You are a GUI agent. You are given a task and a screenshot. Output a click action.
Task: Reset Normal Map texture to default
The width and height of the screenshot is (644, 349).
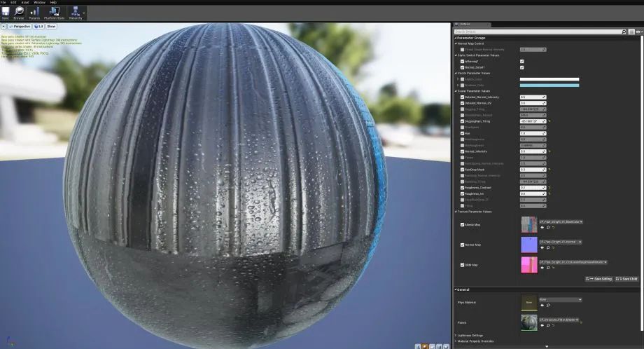553,247
